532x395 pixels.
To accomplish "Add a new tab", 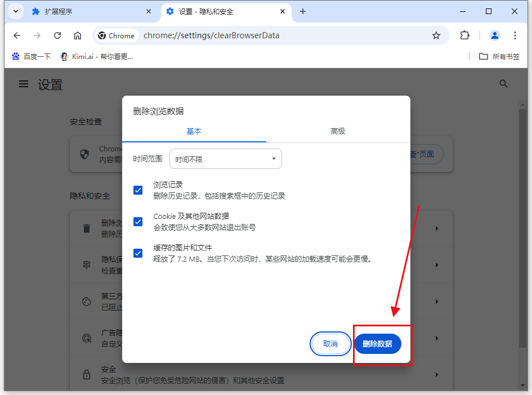I will (x=303, y=11).
